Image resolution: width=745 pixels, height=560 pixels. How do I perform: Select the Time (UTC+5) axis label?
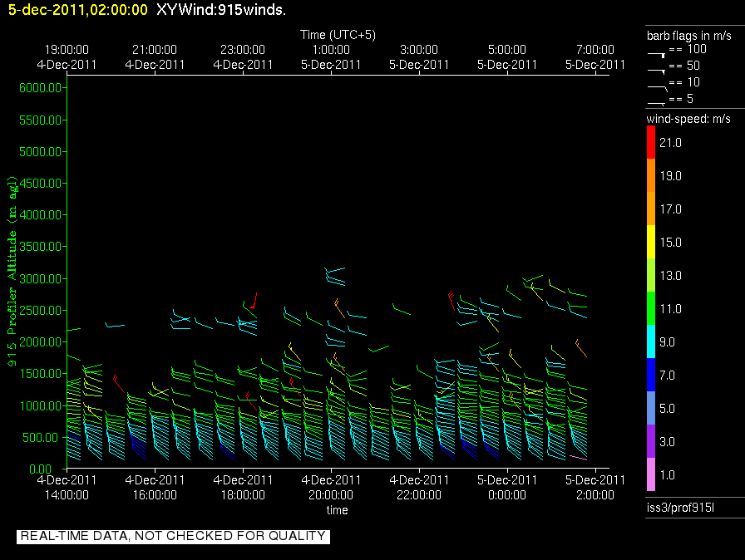coord(338,35)
